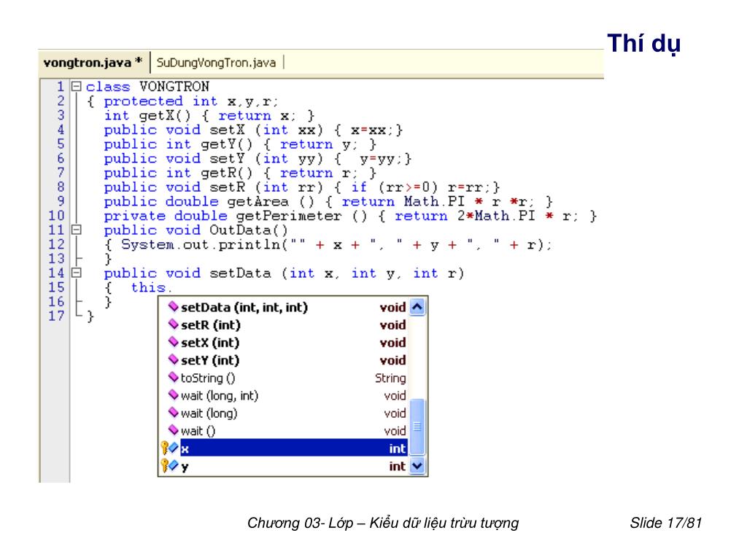Click getPerimeter on line 10
The image size is (747, 560).
coord(289,216)
